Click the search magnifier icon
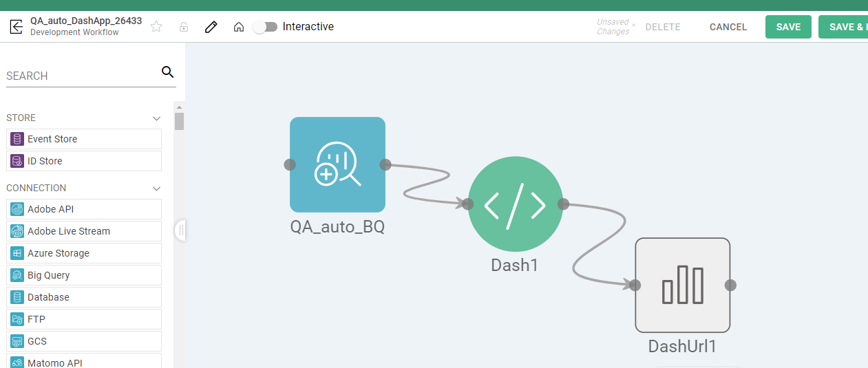 pyautogui.click(x=167, y=72)
